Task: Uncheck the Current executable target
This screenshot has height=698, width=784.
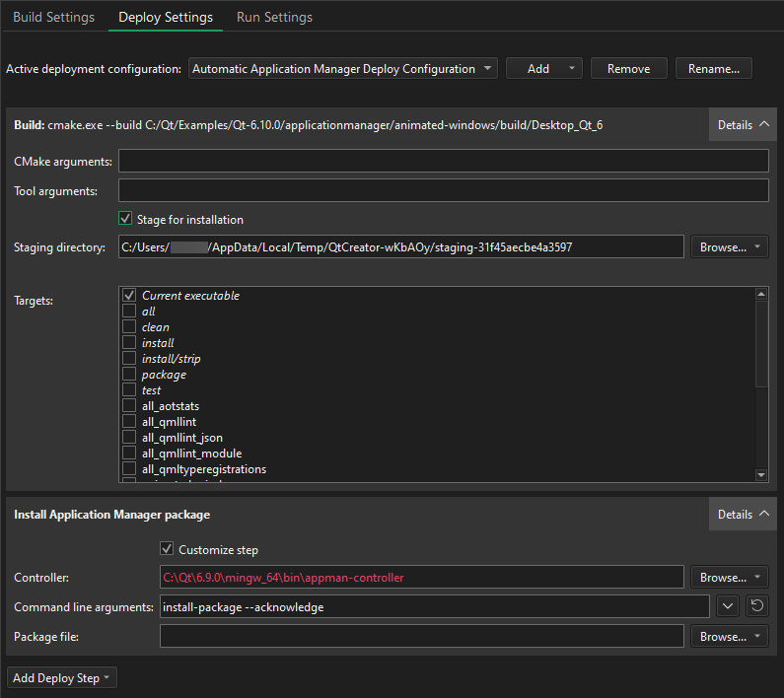Action: click(129, 296)
